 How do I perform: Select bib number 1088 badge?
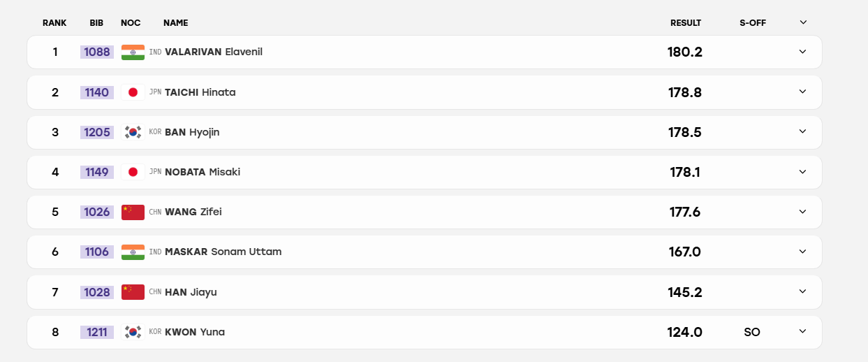pyautogui.click(x=97, y=52)
